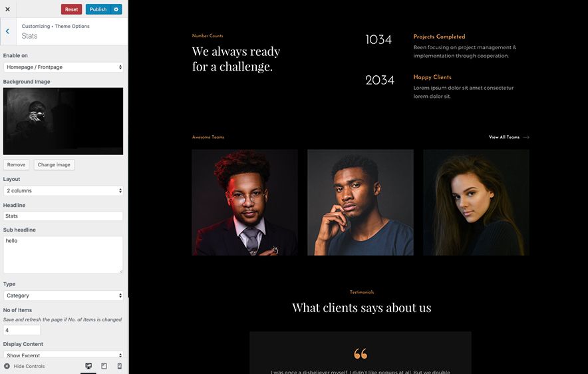Click the orange quotation mark icon in testimonial
This screenshot has width=588, height=374.
tap(361, 353)
